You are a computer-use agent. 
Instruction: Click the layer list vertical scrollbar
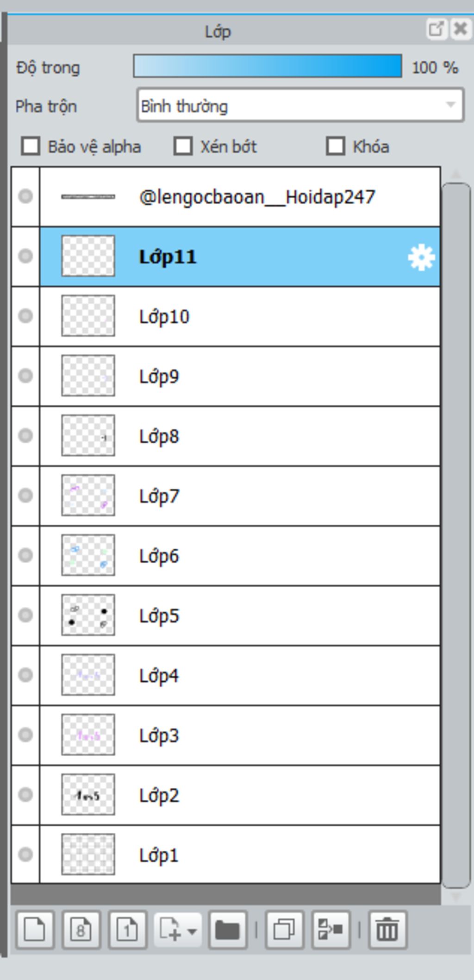coord(456,535)
